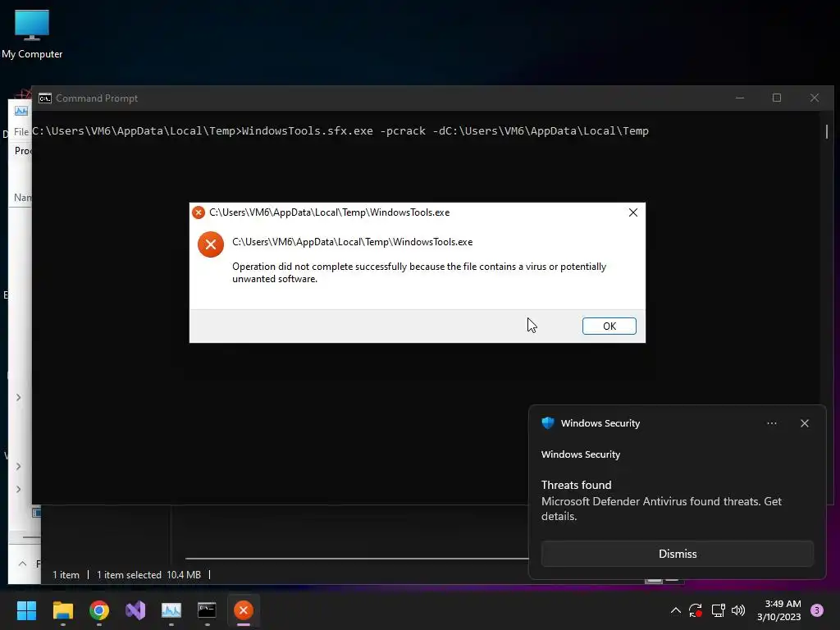This screenshot has height=630, width=840.
Task: Close the Windows Security toast notification
Action: 804,423
